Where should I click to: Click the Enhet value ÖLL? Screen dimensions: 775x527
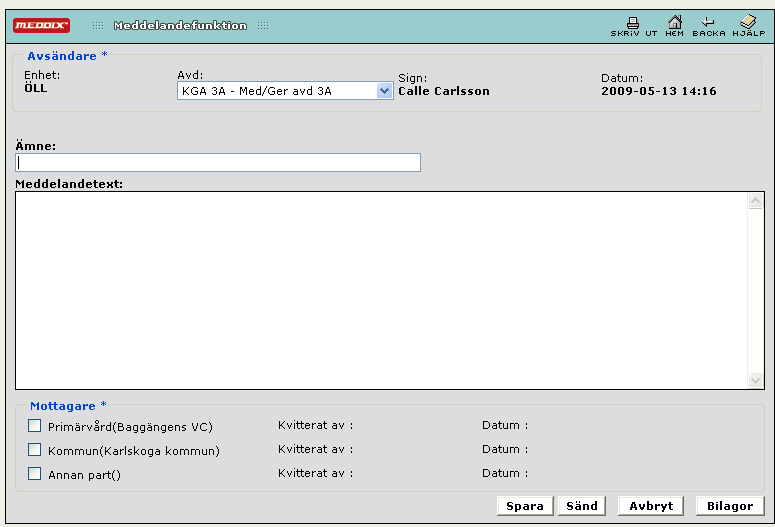tap(36, 88)
